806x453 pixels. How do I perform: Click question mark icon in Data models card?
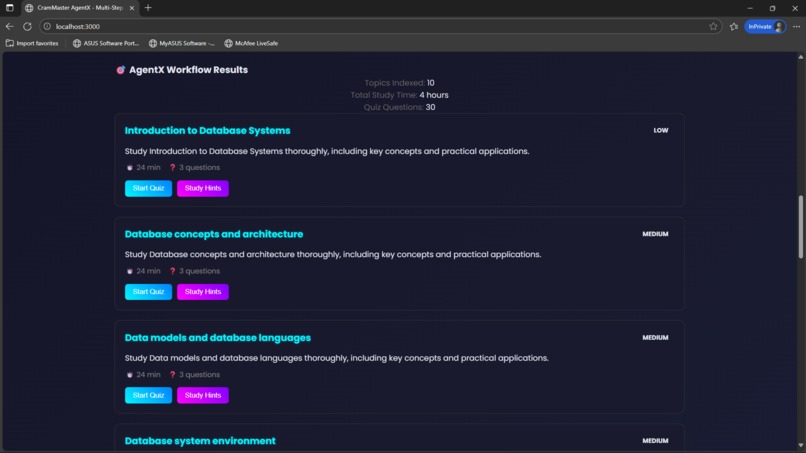pos(173,375)
